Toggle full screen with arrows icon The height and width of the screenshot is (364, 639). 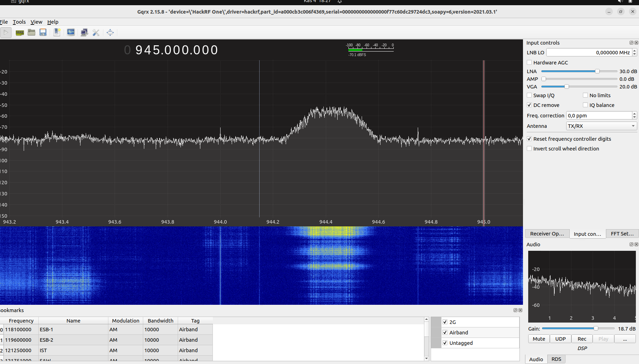(x=110, y=32)
